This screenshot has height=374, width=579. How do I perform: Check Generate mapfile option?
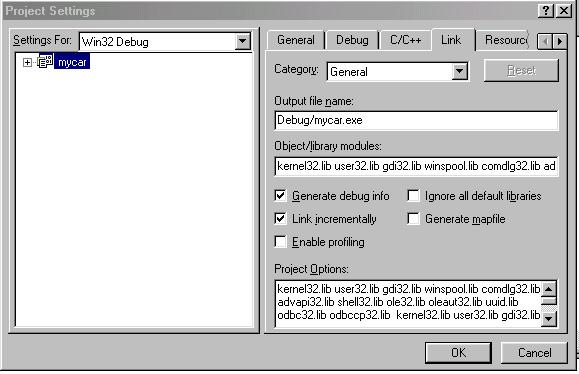413,219
